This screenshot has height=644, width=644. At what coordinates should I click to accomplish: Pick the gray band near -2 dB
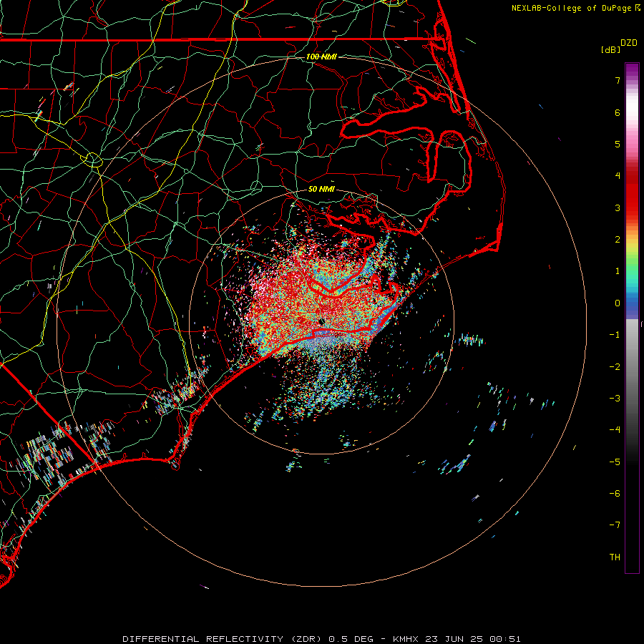pos(632,367)
